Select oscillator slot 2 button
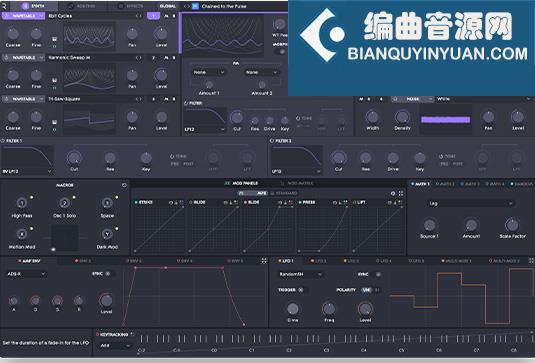 coord(153,58)
